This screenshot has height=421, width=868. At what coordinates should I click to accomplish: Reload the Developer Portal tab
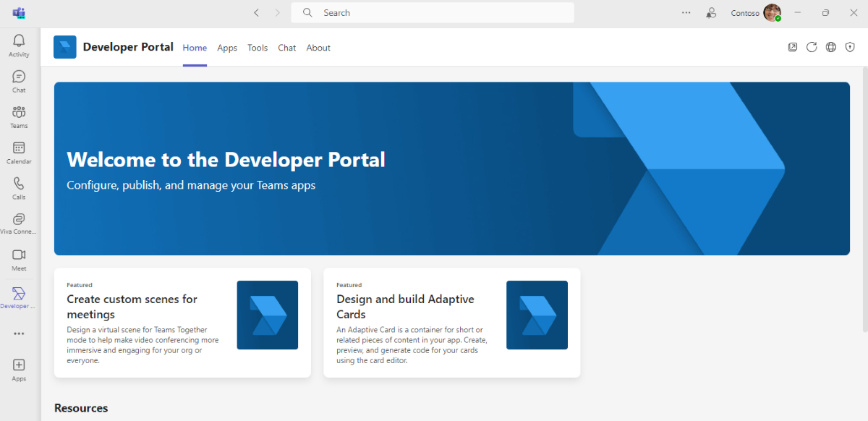pos(812,47)
